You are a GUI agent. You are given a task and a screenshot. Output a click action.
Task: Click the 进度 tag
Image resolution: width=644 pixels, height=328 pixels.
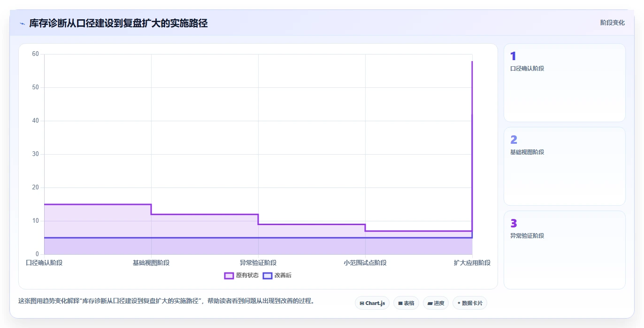(436, 303)
